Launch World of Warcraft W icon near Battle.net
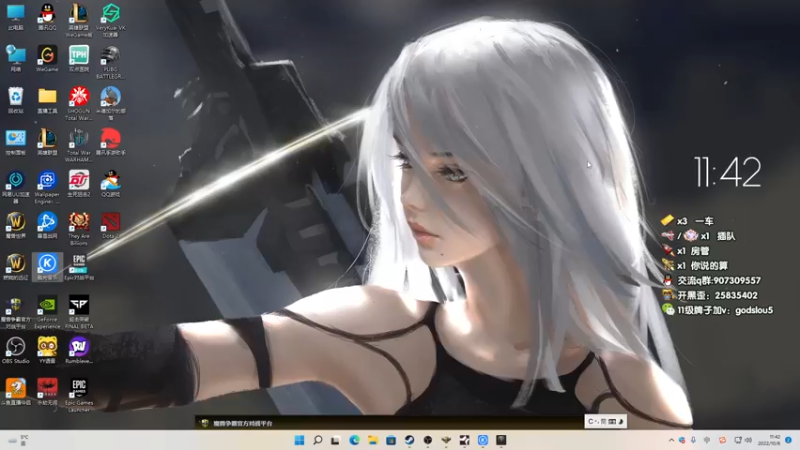Screen dimensions: 800x450 [16, 225]
